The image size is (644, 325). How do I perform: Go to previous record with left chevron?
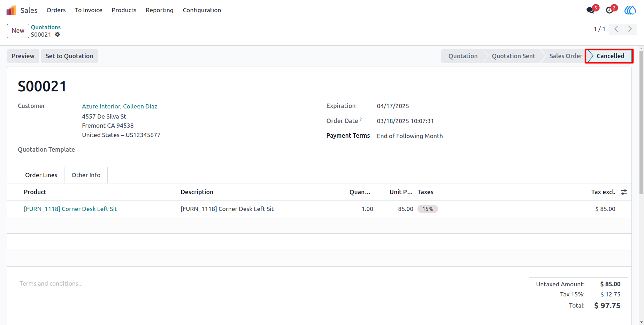[x=616, y=29]
